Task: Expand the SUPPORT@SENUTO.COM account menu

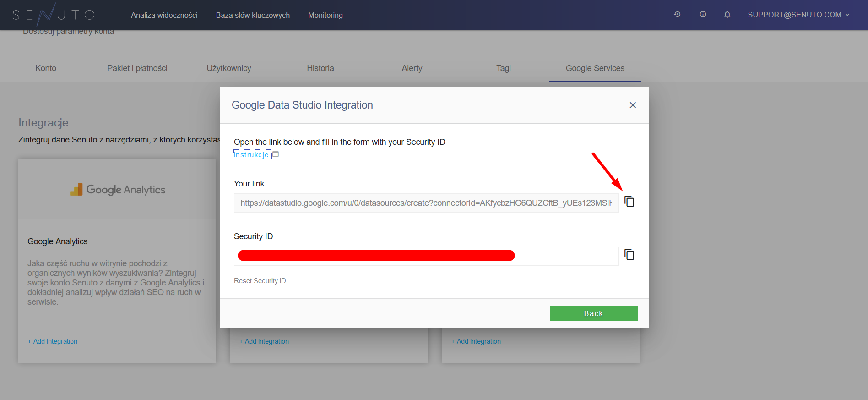Action: [x=798, y=15]
